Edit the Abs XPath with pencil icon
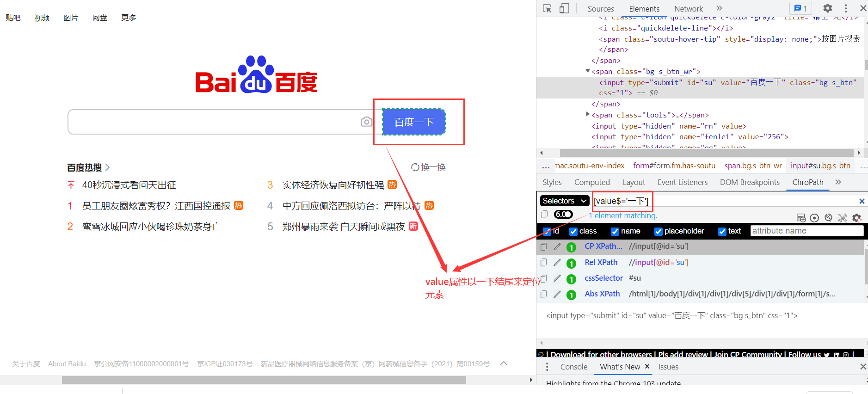The image size is (868, 394). (x=557, y=294)
